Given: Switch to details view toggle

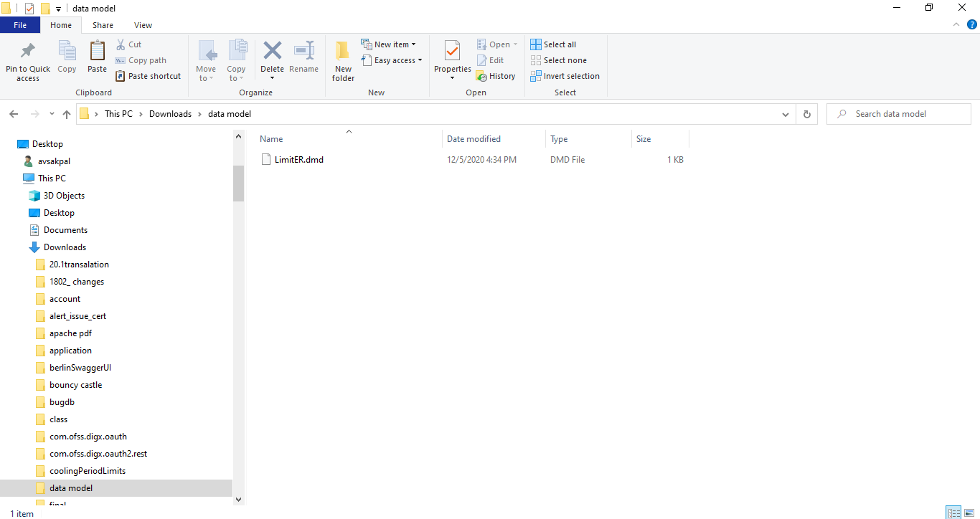Looking at the screenshot, I should 953,513.
